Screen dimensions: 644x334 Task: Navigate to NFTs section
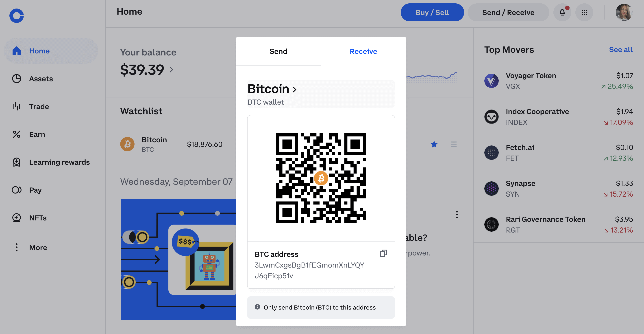tap(38, 217)
